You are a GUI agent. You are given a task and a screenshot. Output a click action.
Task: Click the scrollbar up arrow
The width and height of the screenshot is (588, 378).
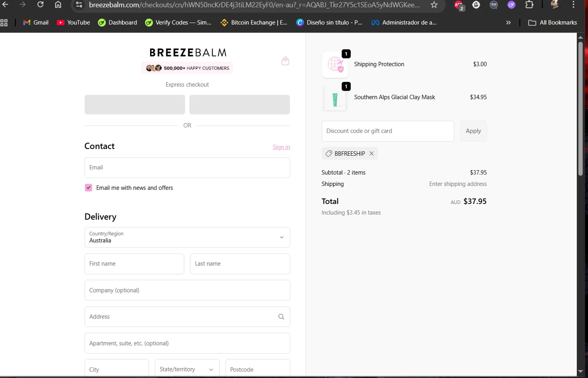581,37
